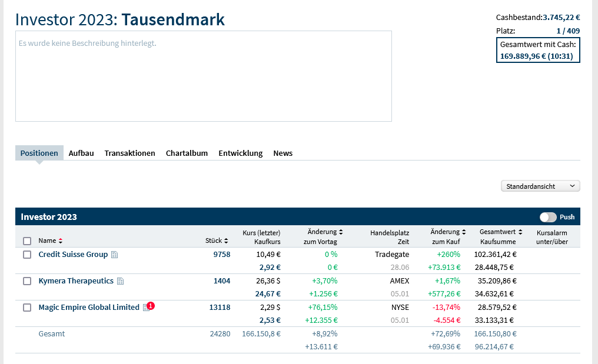Open the Chartalbum tab
Screen dimensions: 598x364
point(187,153)
